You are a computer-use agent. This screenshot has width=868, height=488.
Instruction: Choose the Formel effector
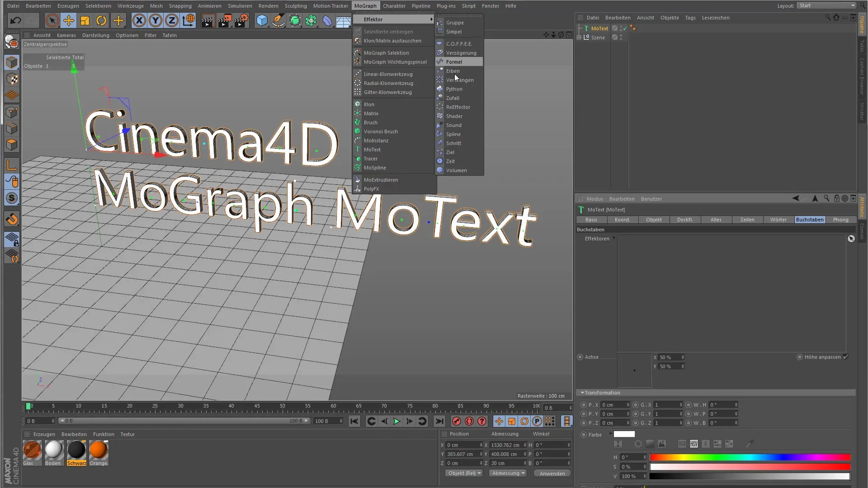click(x=459, y=62)
